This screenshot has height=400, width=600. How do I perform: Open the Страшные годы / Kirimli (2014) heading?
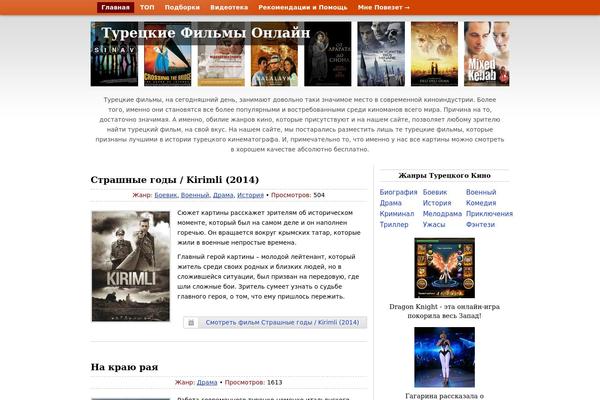[174, 180]
